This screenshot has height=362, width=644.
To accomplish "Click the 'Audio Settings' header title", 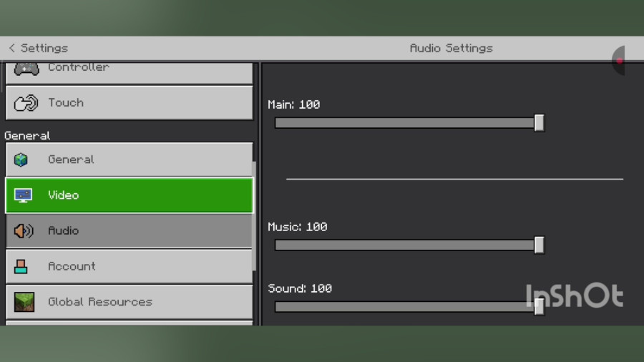I will click(451, 49).
